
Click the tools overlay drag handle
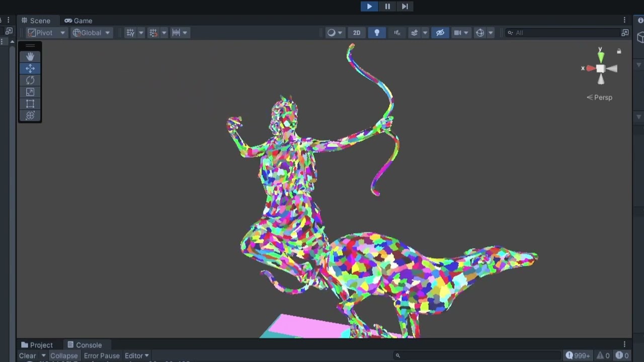click(30, 46)
